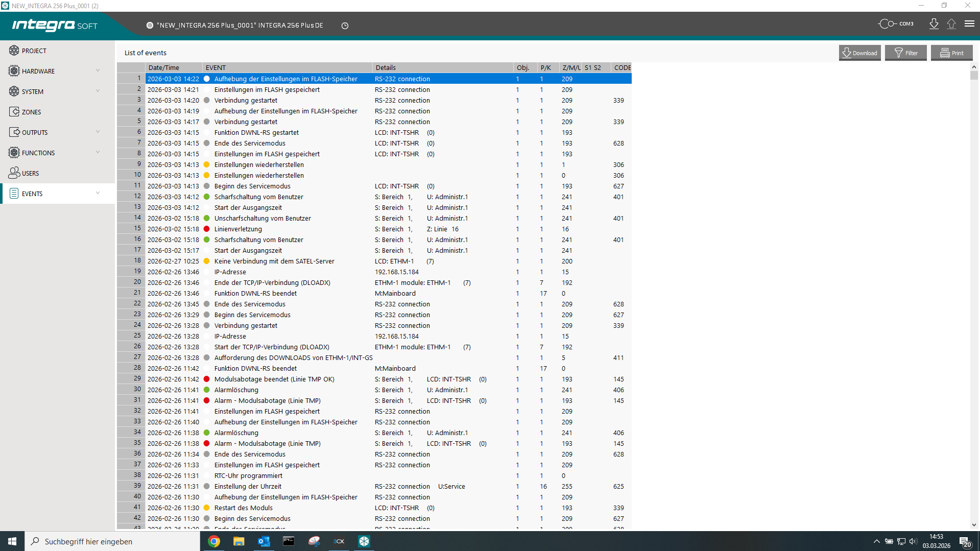This screenshot has width=980, height=551.
Task: Open Google Chrome from the taskbar
Action: (214, 541)
